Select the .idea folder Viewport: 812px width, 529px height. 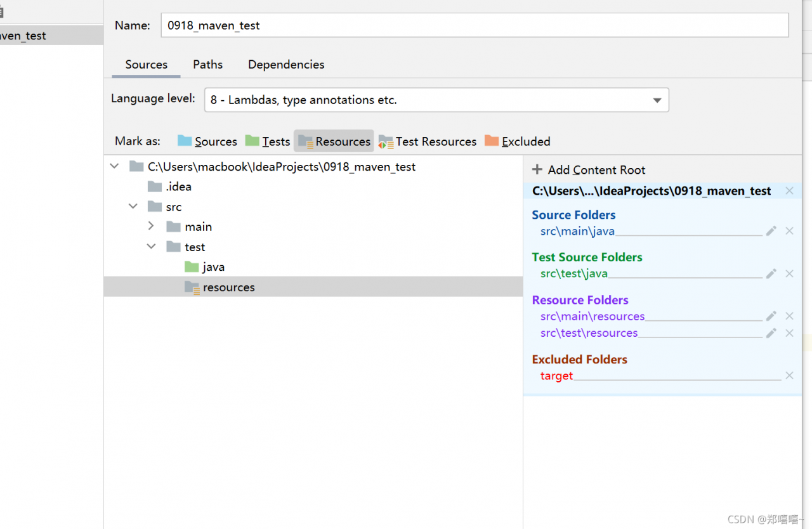[x=170, y=186]
